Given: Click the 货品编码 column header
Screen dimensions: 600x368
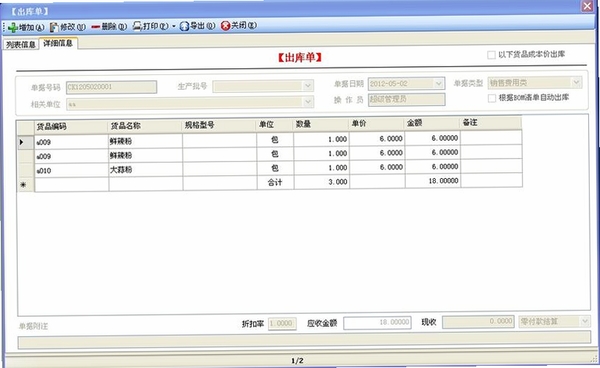Looking at the screenshot, I should click(x=71, y=127).
